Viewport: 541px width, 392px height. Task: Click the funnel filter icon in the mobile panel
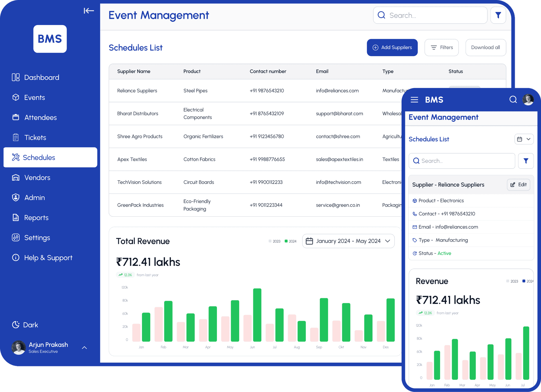(526, 161)
